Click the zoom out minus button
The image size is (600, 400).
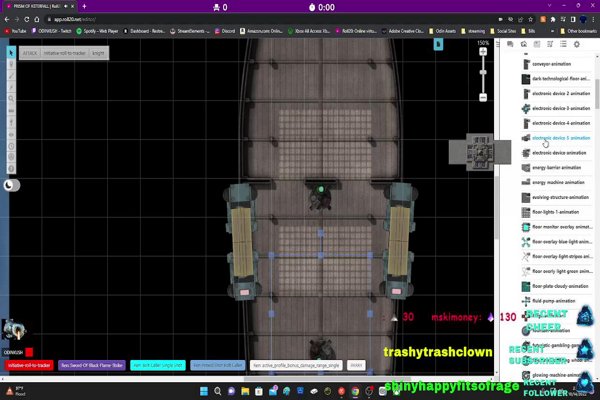pos(483,97)
